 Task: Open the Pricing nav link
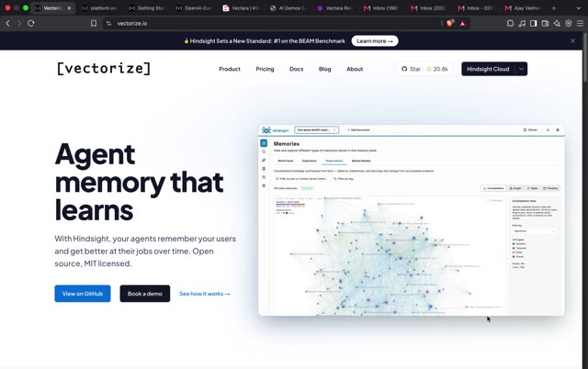[265, 69]
